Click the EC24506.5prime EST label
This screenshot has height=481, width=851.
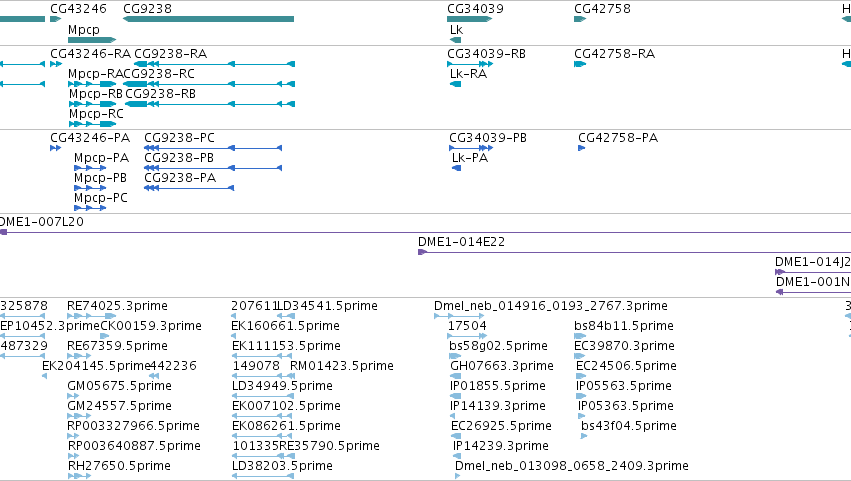tap(626, 366)
